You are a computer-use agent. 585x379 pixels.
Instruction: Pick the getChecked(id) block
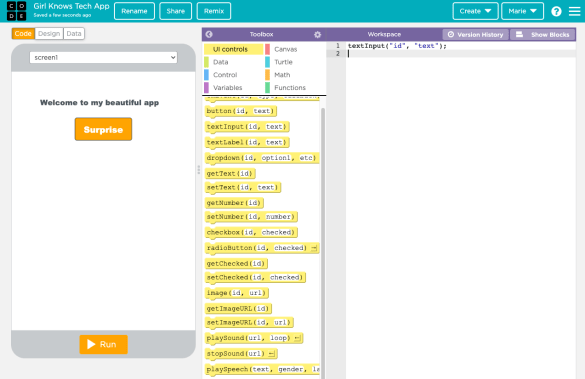(x=237, y=264)
